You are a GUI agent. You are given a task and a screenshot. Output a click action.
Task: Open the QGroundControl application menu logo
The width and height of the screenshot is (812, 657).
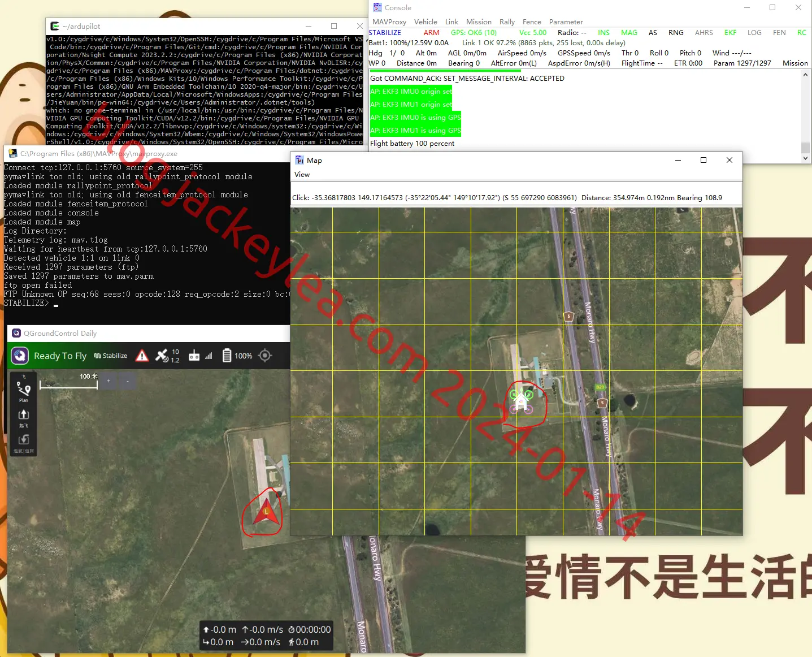[x=20, y=356]
